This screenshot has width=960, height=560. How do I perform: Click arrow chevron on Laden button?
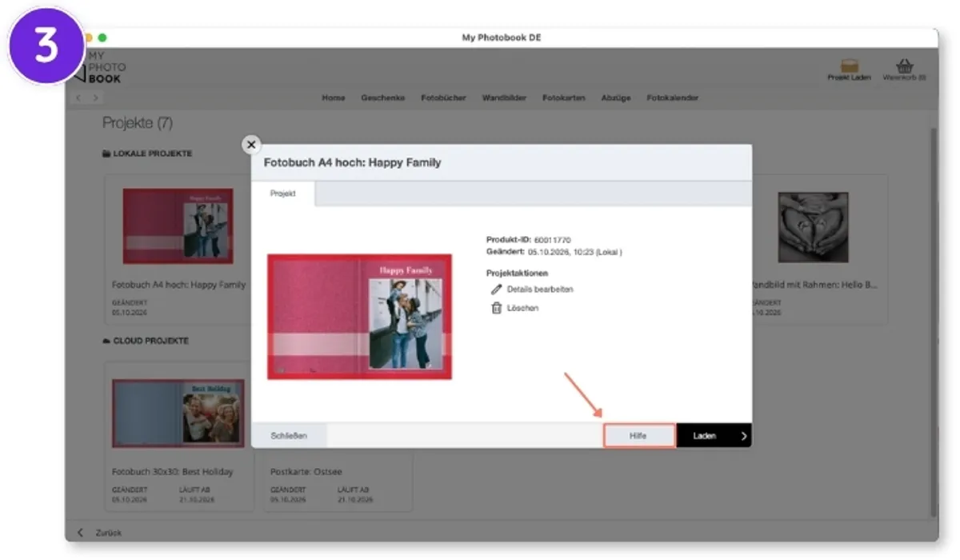(x=743, y=436)
